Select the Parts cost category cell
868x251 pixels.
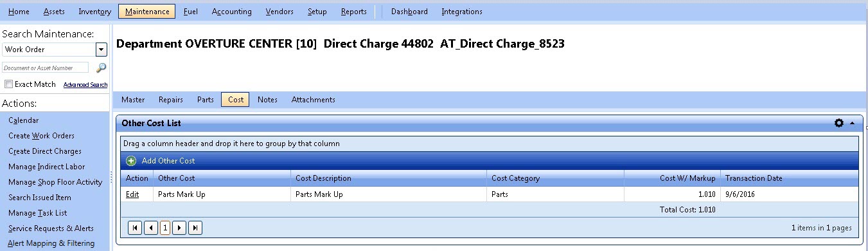tap(555, 194)
